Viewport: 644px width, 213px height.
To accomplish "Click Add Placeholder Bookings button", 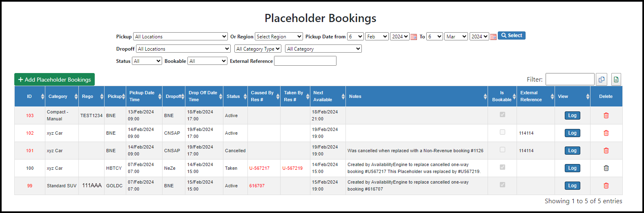I will coord(54,80).
